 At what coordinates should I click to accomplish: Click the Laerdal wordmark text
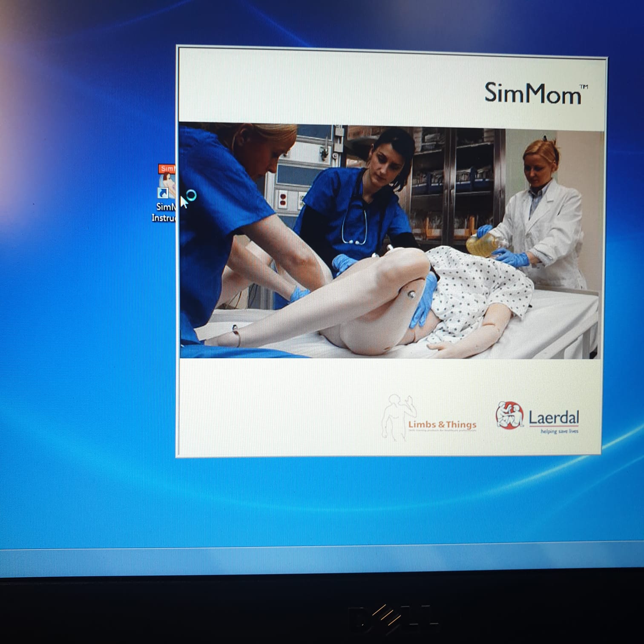[x=554, y=418]
